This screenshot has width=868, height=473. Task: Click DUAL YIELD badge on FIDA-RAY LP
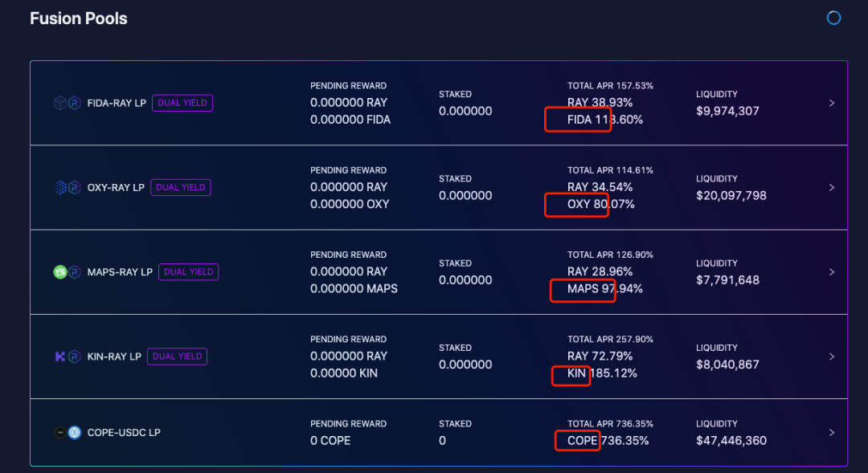(x=182, y=103)
